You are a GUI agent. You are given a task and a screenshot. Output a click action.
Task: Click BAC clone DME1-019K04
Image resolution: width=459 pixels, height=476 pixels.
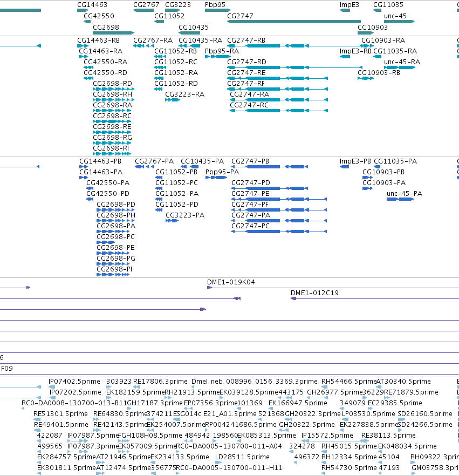click(x=230, y=282)
